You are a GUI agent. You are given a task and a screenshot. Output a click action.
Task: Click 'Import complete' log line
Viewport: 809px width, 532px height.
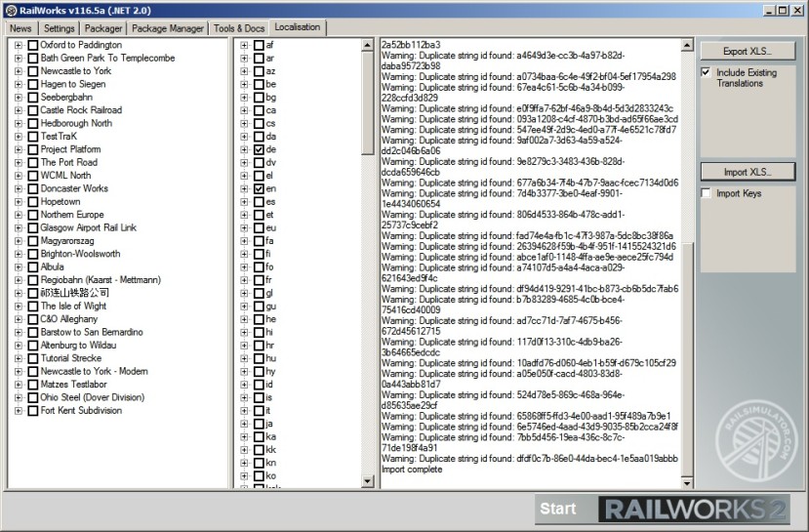point(412,470)
